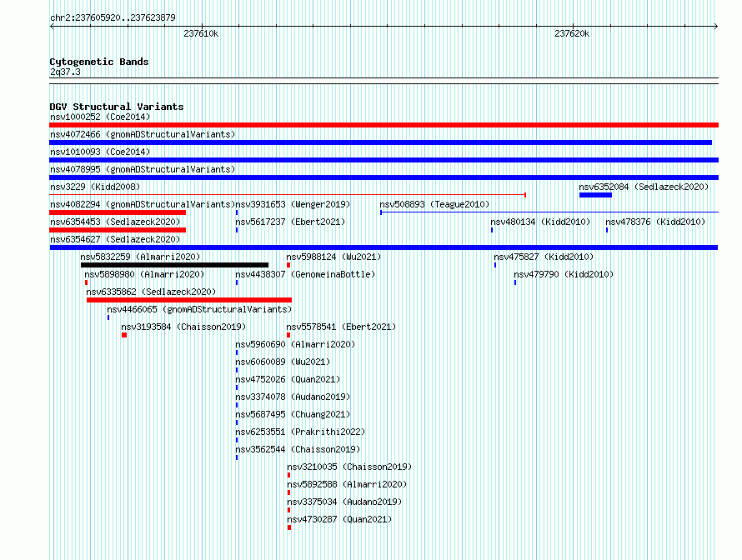The height and width of the screenshot is (560, 742).
Task: Select the small red nsv3193584 marker
Action: [x=124, y=335]
